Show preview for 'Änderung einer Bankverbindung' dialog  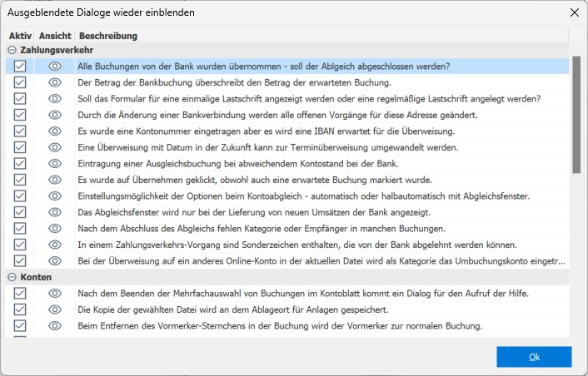pyautogui.click(x=56, y=115)
